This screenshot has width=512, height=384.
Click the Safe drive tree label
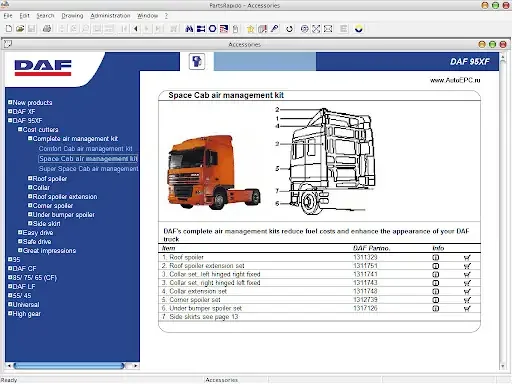[37, 242]
